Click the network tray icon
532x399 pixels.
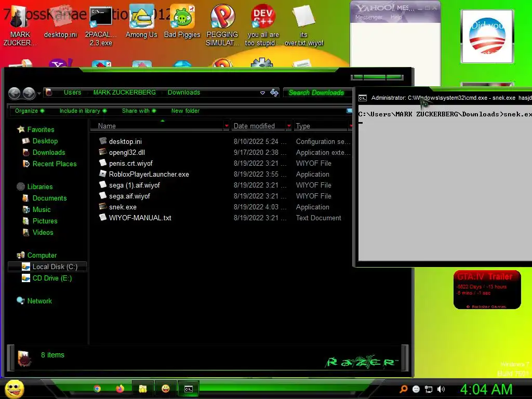429,389
